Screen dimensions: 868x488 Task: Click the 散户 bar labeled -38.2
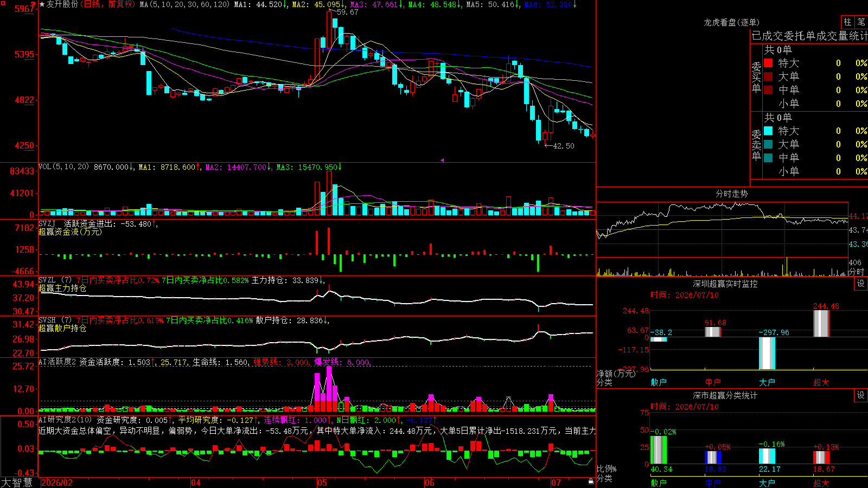pos(659,339)
